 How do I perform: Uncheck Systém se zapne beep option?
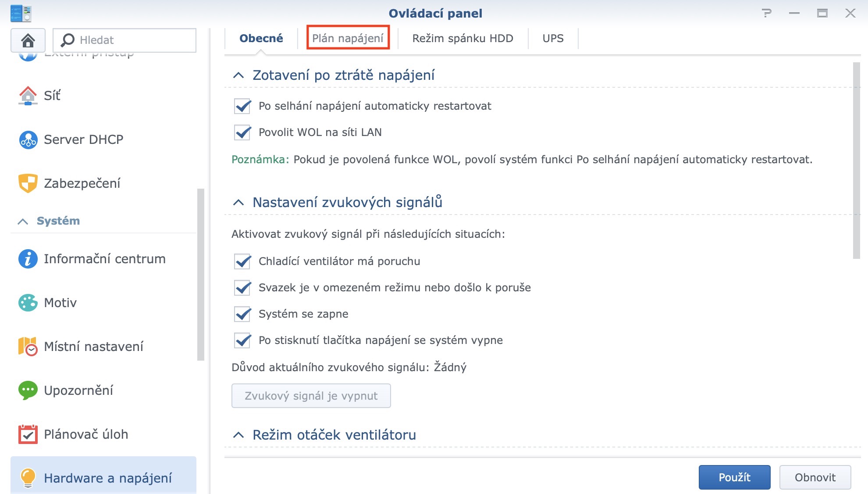(x=242, y=314)
